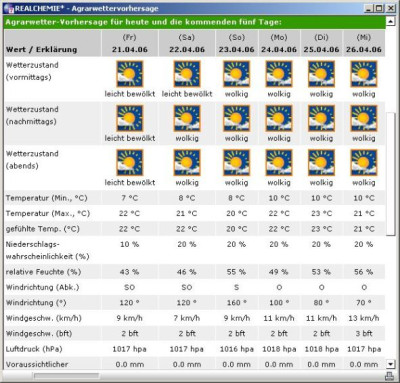Click Tuesday evening (abends) weather icon
400x383 pixels.
pos(321,163)
